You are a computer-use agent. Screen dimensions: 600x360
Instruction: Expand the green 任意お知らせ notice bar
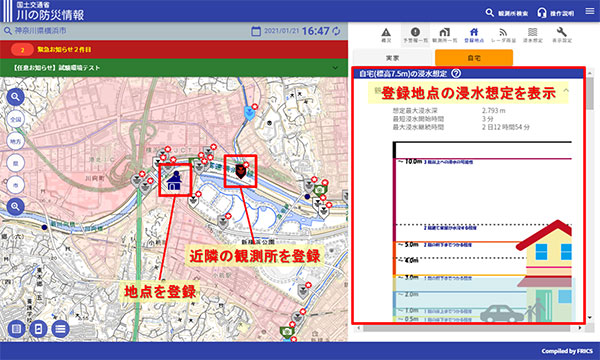[174, 68]
